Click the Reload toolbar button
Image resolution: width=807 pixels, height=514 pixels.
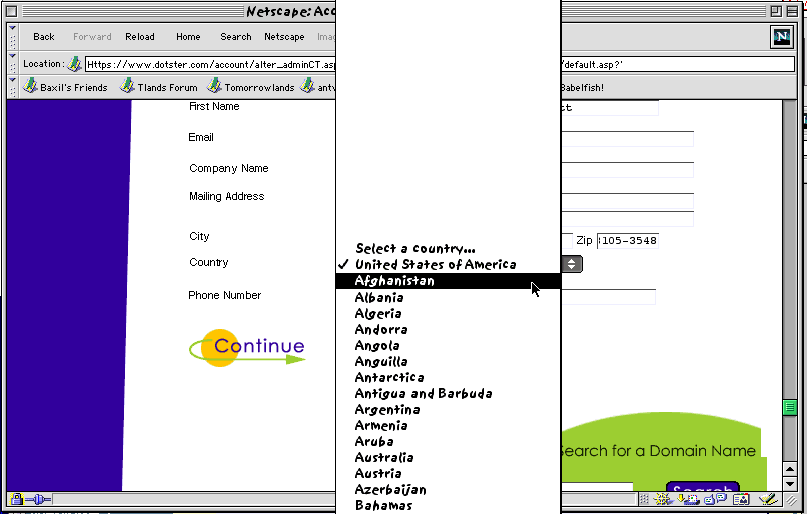(x=140, y=37)
